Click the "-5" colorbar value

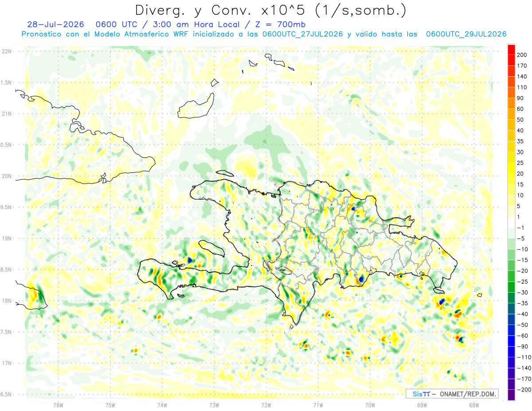520,239
